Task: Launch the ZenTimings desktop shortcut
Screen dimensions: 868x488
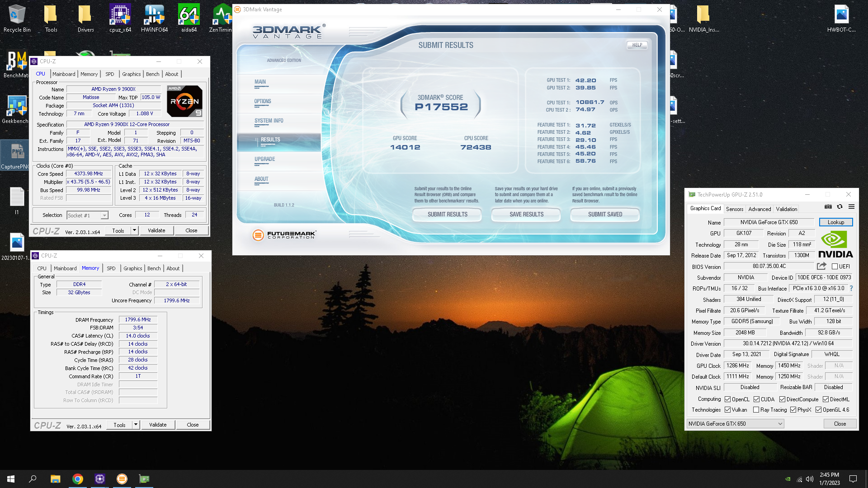Action: pos(221,18)
